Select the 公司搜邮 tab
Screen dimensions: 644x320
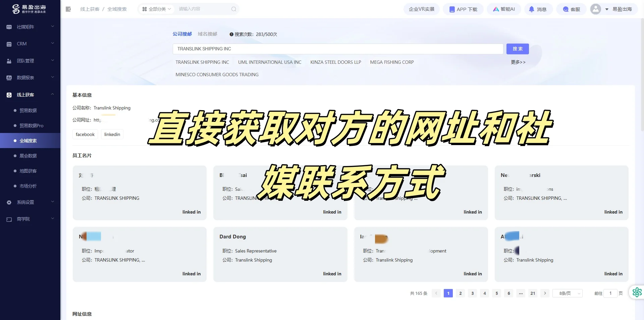(x=182, y=34)
